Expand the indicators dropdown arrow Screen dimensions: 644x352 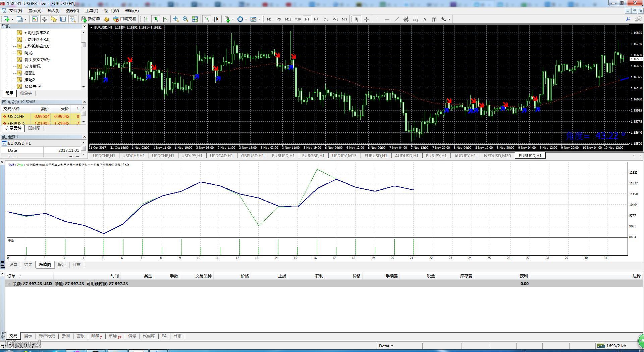[233, 19]
